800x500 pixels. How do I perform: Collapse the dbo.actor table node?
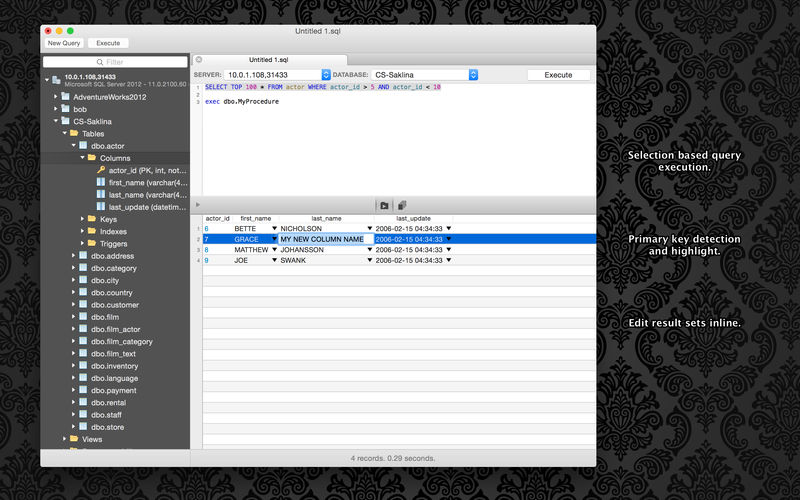click(73, 146)
